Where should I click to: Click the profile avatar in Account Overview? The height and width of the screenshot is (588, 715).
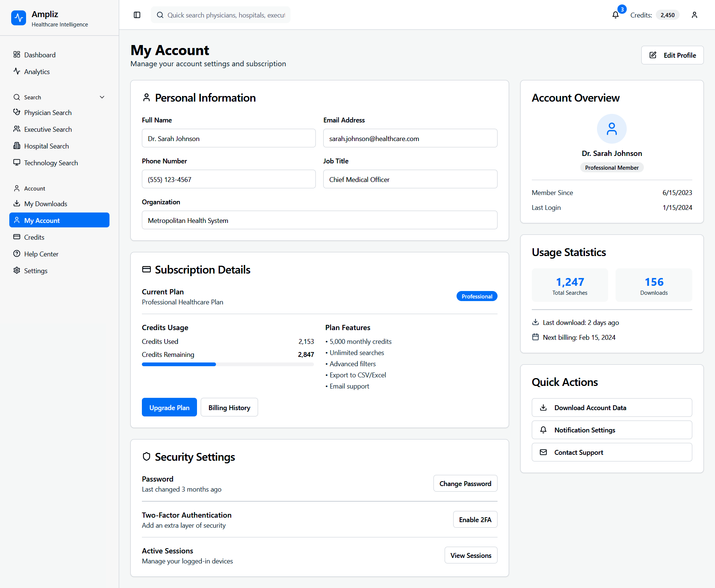pyautogui.click(x=611, y=129)
